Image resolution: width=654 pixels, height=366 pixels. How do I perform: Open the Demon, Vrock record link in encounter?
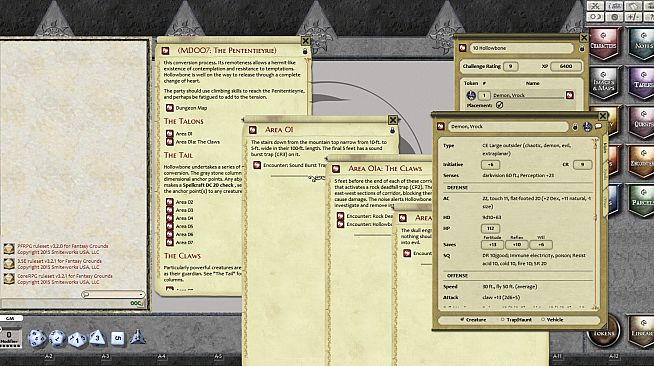click(x=569, y=95)
